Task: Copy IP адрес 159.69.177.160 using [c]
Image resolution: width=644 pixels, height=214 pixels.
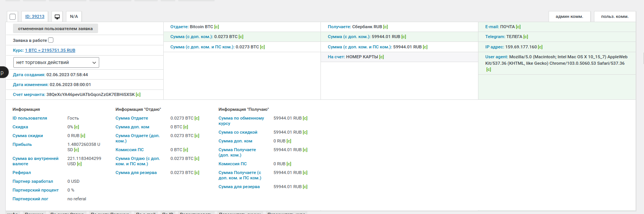Action: 540,47
